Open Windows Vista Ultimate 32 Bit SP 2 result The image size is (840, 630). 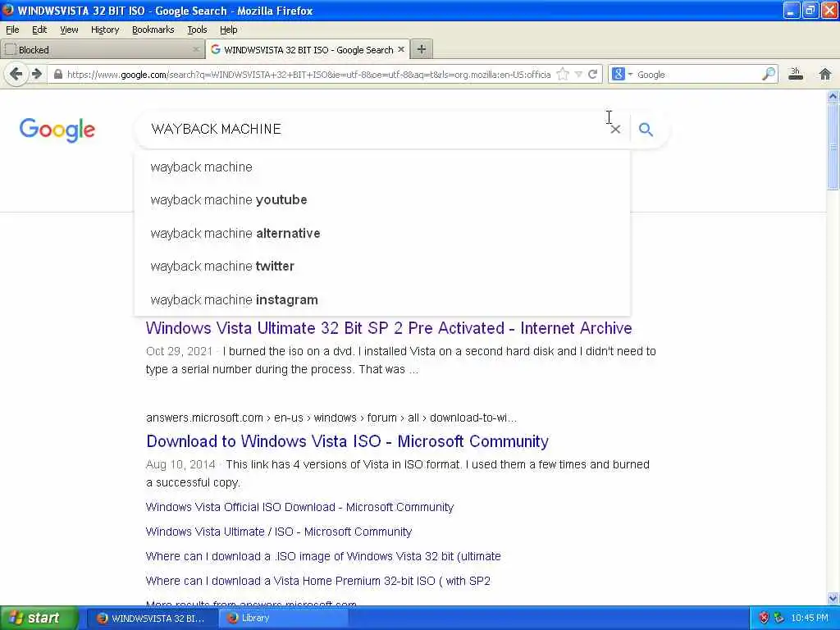pos(388,328)
